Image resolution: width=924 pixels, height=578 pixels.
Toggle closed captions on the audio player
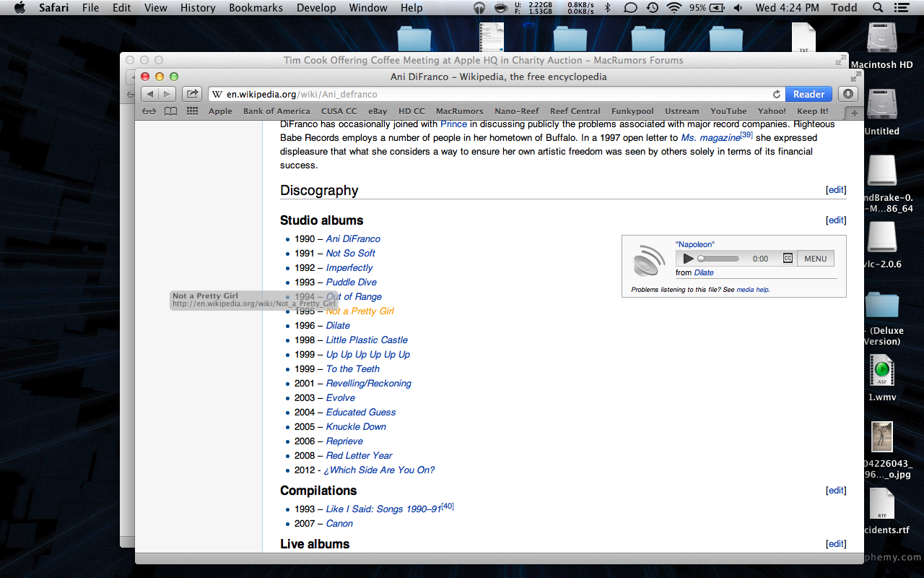pos(788,258)
